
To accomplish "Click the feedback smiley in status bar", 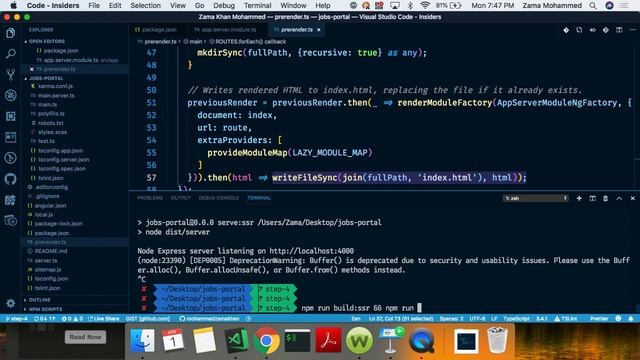I will point(618,318).
